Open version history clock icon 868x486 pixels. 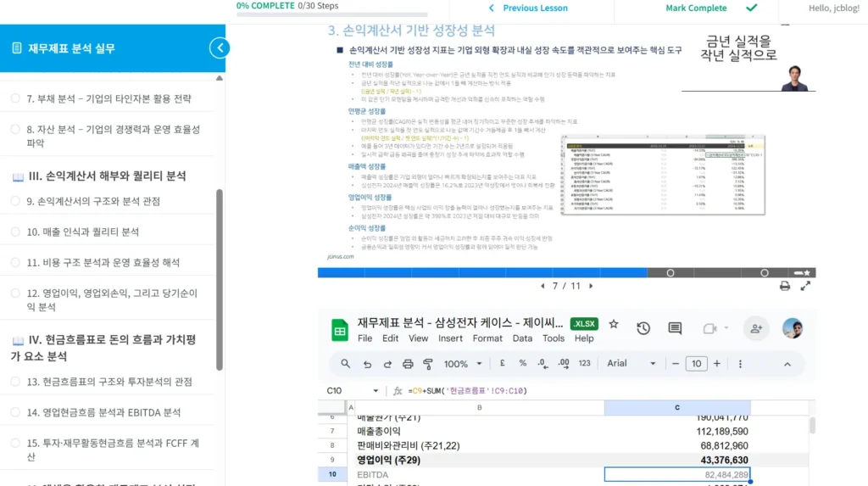click(643, 328)
